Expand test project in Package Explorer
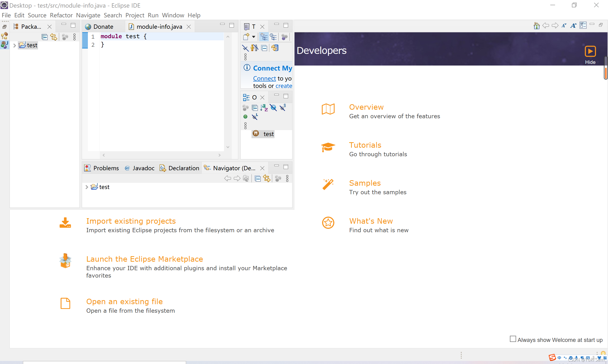Image resolution: width=608 pixels, height=364 pixels. tap(14, 45)
